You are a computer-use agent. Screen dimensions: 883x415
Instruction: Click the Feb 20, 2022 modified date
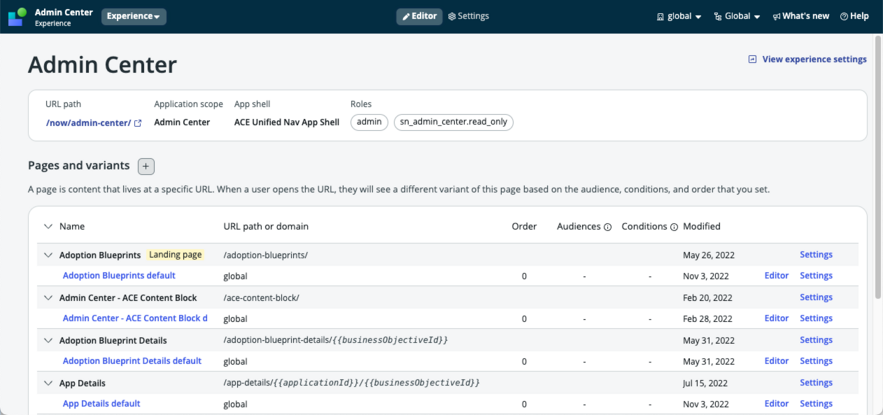pos(707,298)
